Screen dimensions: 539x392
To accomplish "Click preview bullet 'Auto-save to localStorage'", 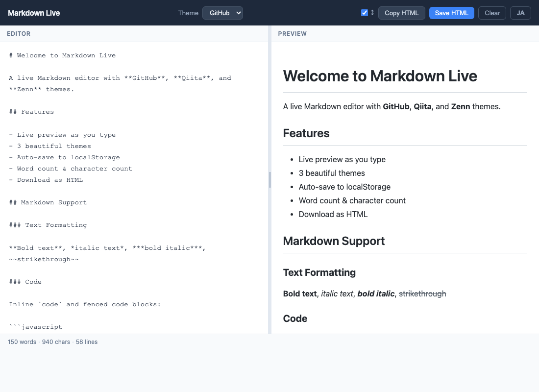I will click(344, 187).
